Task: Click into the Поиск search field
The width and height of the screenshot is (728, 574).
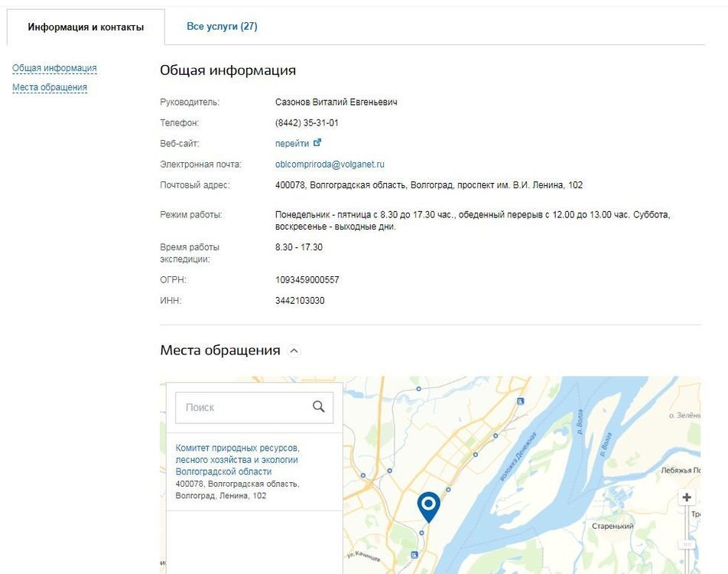Action: (245, 408)
